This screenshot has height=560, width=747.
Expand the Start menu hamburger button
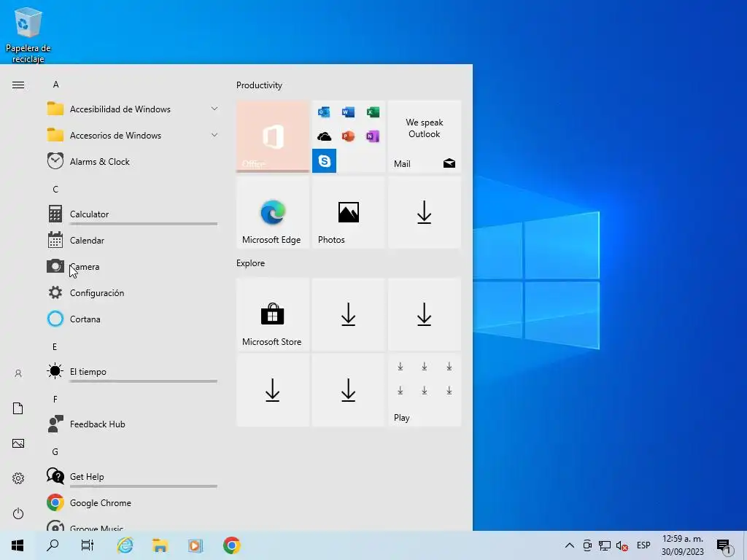18,85
